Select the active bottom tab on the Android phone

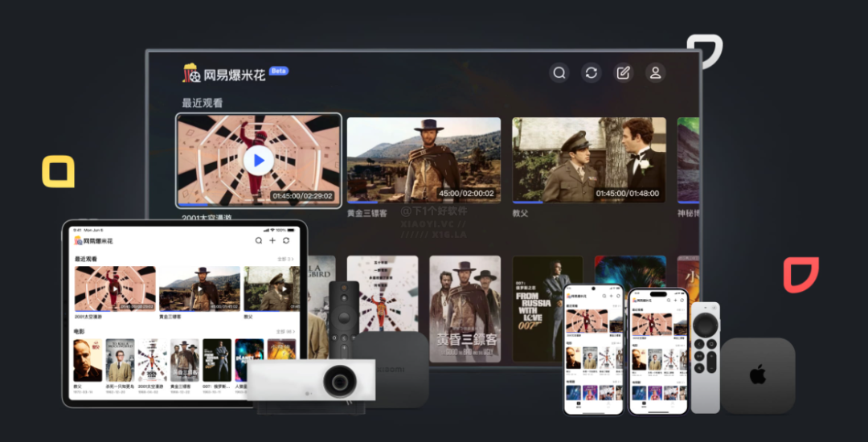pyautogui.click(x=579, y=405)
